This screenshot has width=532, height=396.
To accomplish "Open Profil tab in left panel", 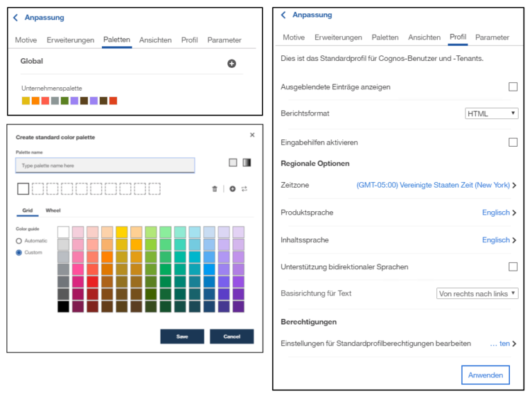I will [189, 40].
